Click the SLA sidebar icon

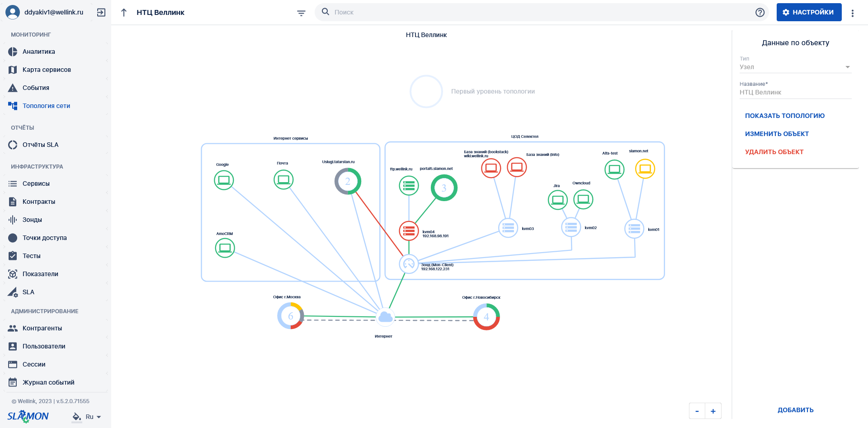13,292
